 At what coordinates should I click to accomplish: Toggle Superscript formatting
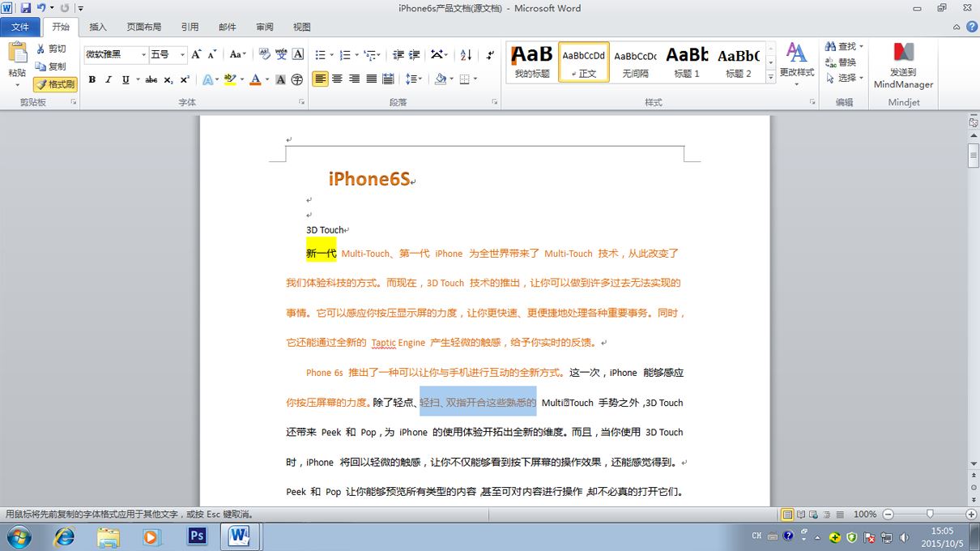point(185,79)
